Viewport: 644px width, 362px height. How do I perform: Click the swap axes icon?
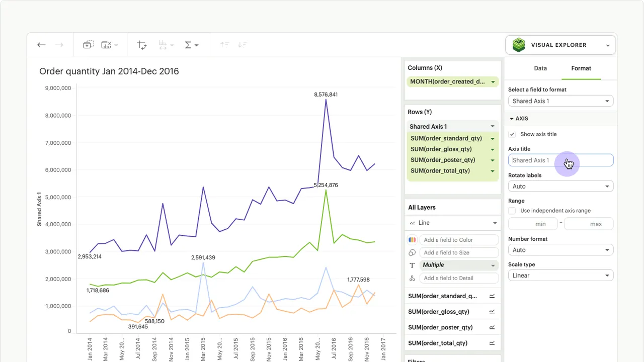click(142, 45)
